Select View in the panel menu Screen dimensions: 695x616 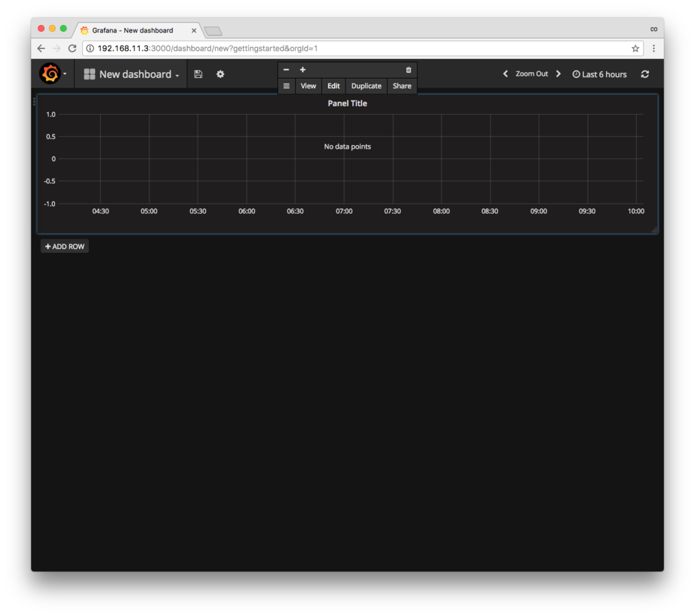tap(309, 86)
